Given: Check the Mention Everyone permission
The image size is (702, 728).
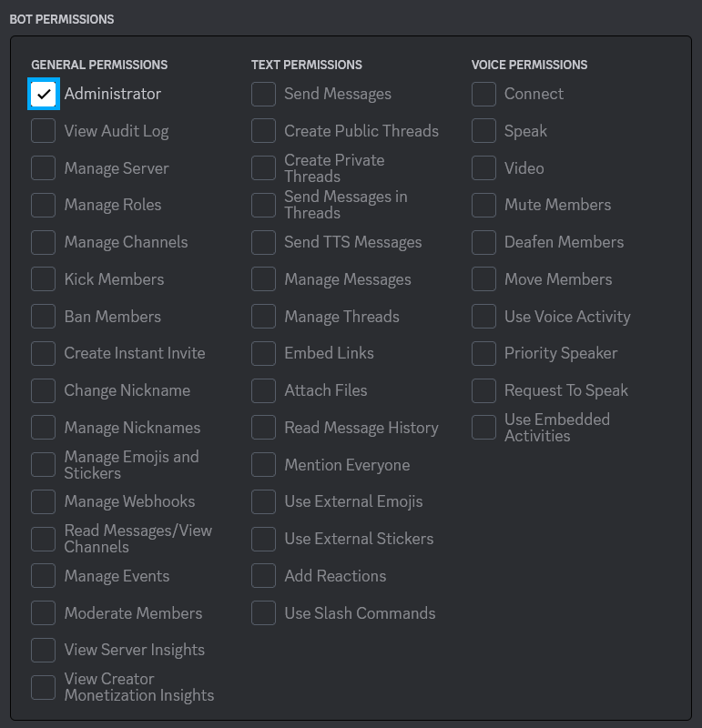Looking at the screenshot, I should pyautogui.click(x=263, y=464).
